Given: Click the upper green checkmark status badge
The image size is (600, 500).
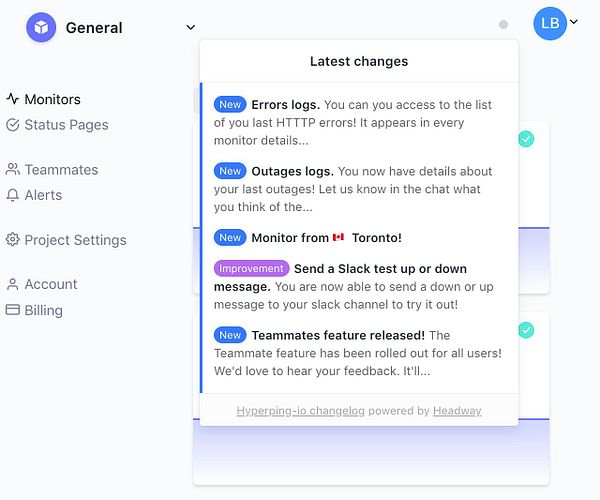Looking at the screenshot, I should click(526, 139).
